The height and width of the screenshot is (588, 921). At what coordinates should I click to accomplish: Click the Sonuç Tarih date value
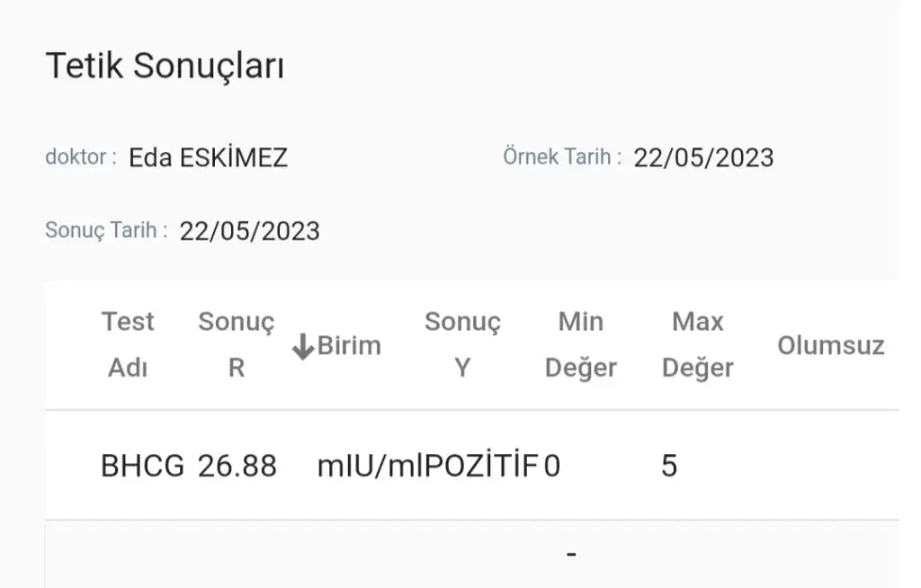(250, 231)
